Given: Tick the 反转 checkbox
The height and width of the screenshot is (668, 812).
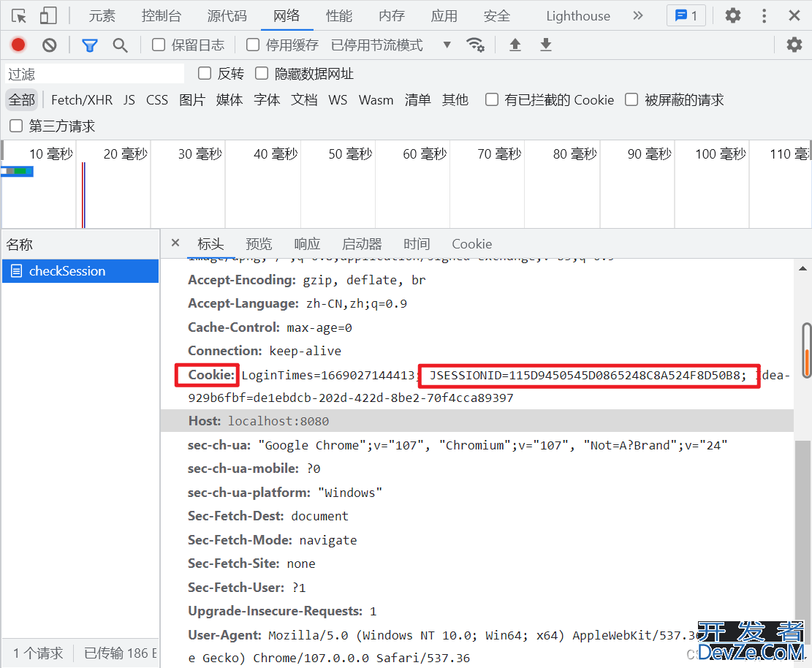Looking at the screenshot, I should click(205, 74).
